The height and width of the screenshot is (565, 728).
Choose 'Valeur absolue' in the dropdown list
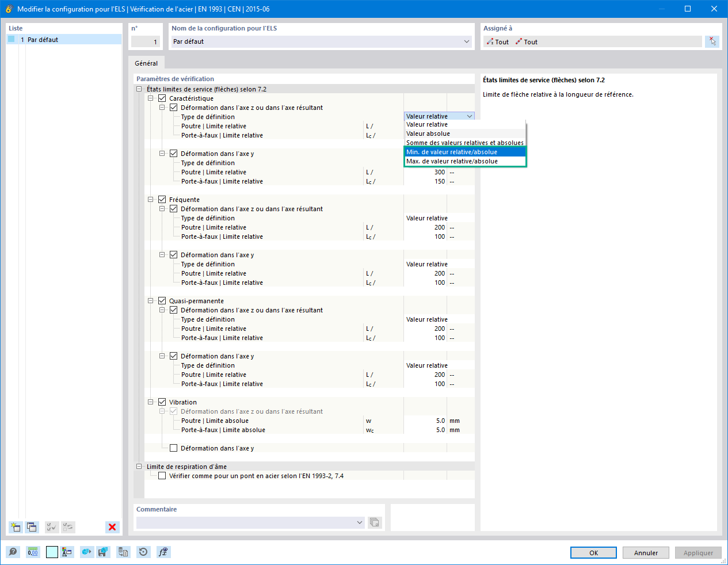465,133
